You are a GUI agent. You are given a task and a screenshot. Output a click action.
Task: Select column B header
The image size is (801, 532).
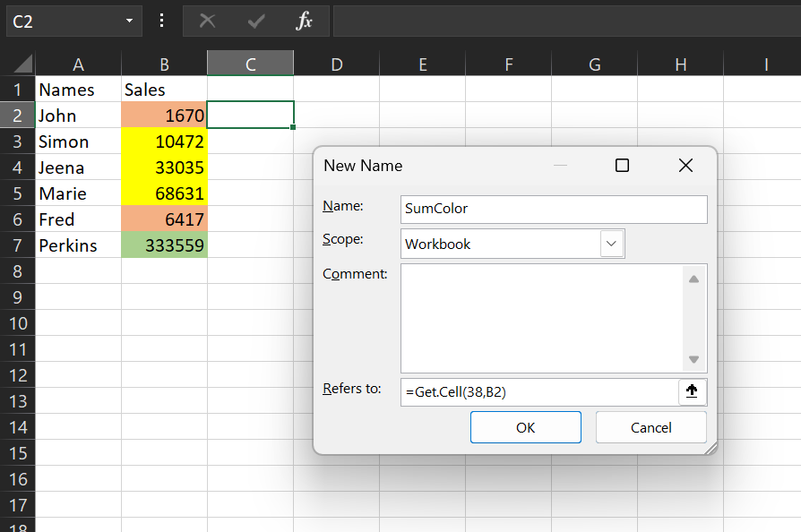click(x=164, y=64)
